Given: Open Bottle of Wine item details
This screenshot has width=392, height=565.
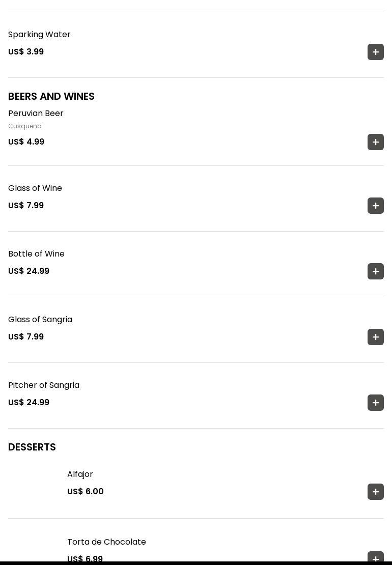Looking at the screenshot, I should click(x=36, y=254).
